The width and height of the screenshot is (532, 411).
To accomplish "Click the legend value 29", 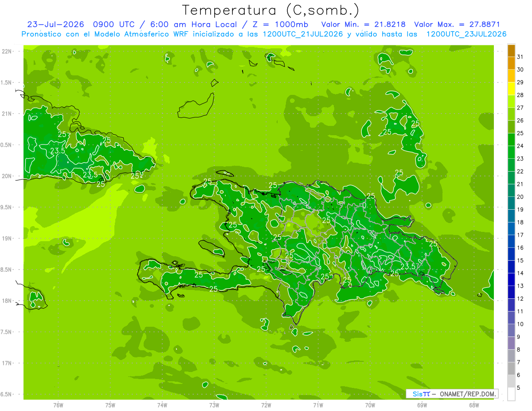I will [520, 82].
